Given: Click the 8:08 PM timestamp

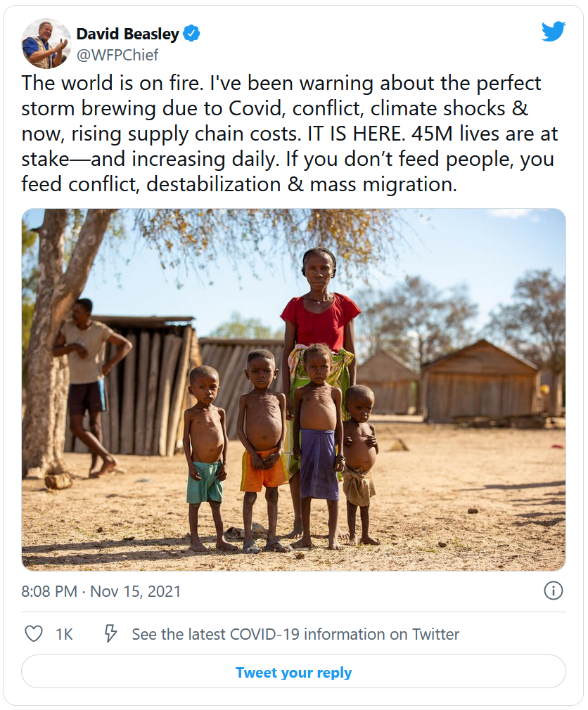Looking at the screenshot, I should pos(49,591).
